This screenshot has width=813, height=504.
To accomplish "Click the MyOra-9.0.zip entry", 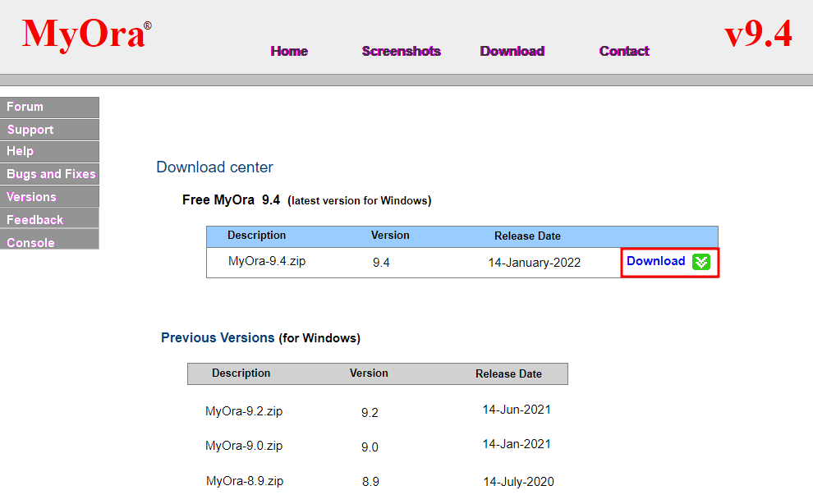I will [244, 446].
